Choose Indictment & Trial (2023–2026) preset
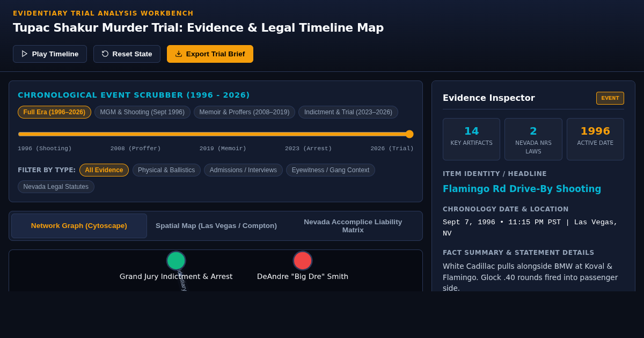This screenshot has width=644, height=338. 348,112
